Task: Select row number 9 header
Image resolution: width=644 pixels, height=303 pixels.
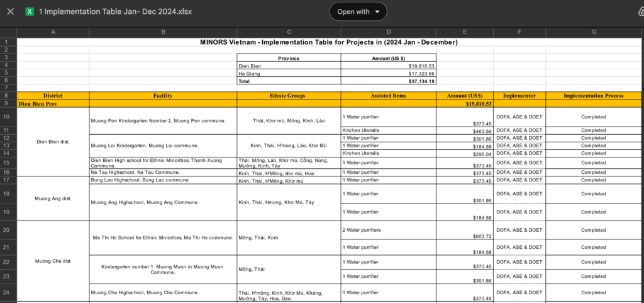Action: coord(8,103)
